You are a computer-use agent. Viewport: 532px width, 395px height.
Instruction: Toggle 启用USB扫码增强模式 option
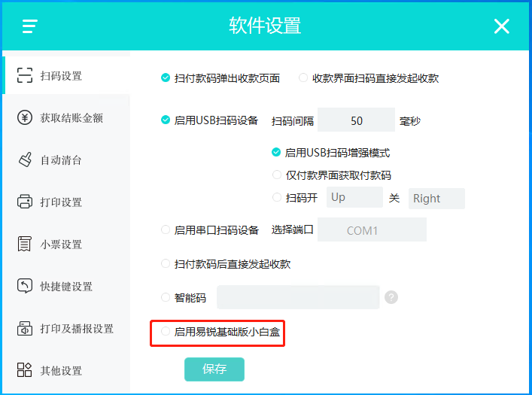(276, 152)
